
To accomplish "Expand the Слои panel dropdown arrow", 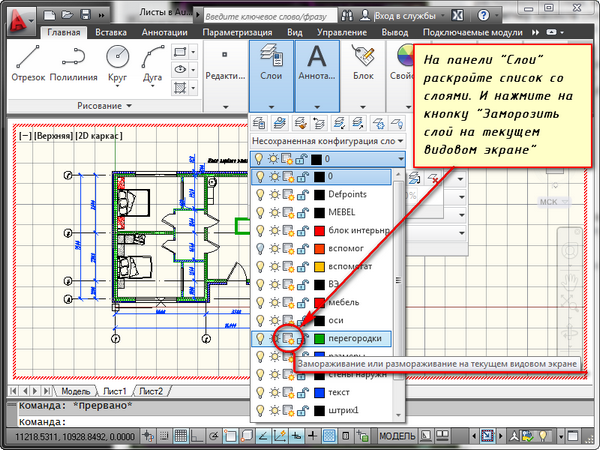I will tap(270, 103).
